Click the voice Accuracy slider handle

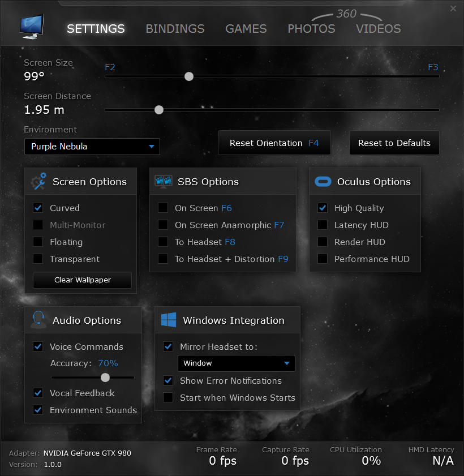105,378
